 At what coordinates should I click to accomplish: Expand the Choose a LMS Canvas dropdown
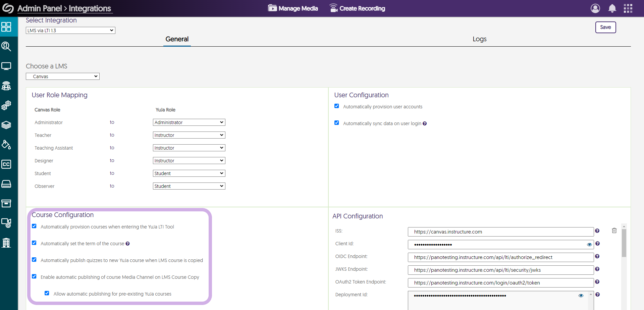63,76
